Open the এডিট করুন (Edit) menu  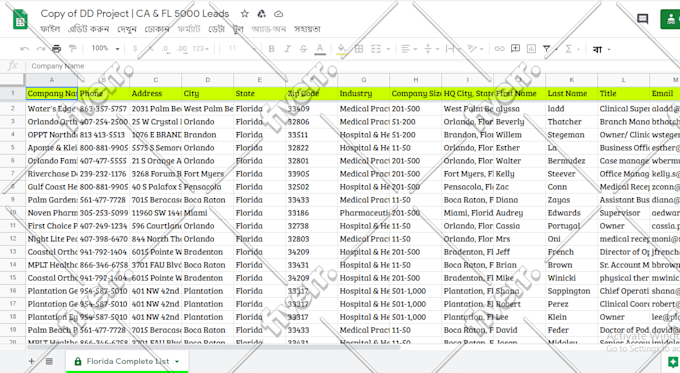(88, 29)
